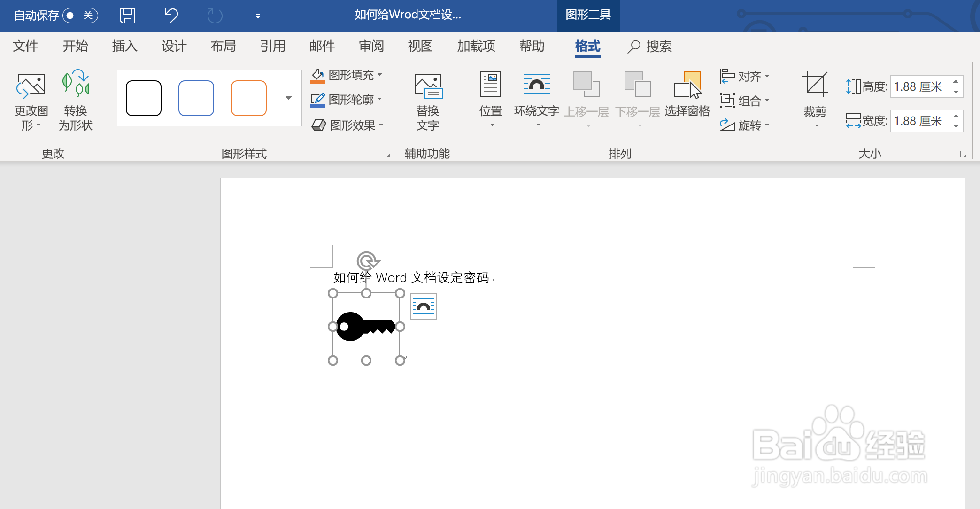Click the 高度 height input field
This screenshot has width=980, height=509.
[919, 86]
